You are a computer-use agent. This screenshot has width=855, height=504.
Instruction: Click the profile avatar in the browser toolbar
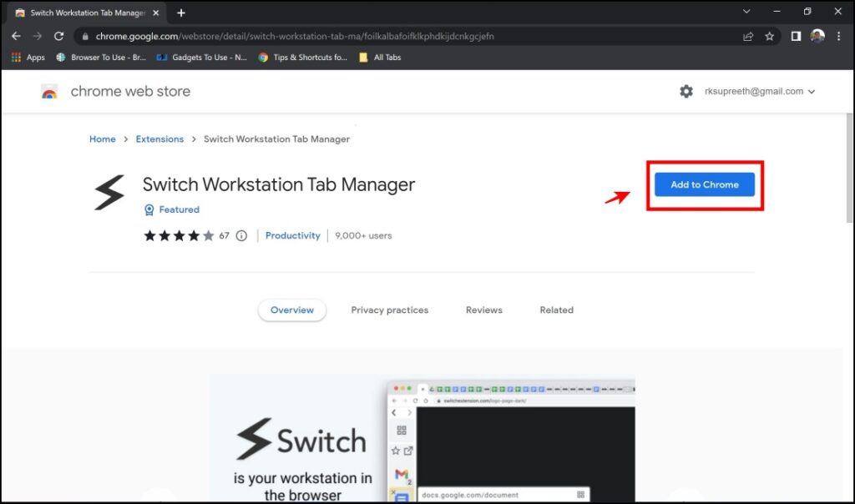click(x=816, y=36)
